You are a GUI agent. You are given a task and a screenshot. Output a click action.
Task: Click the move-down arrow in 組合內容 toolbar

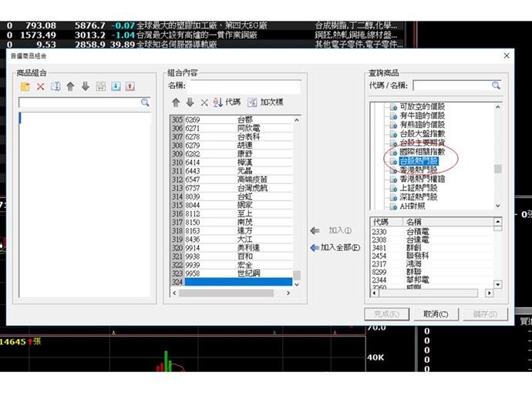190,102
